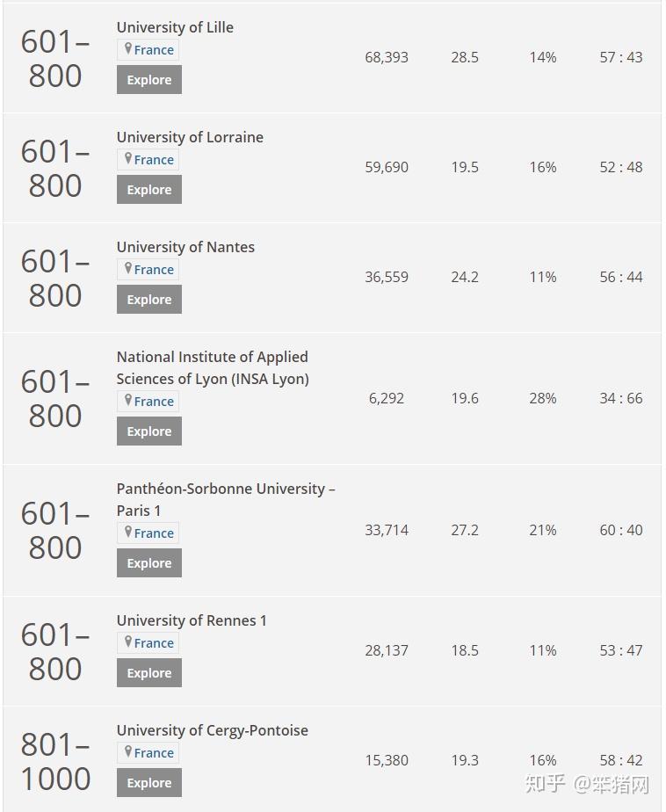Open National Institute of Applied Sciences of Lyon link

(213, 367)
